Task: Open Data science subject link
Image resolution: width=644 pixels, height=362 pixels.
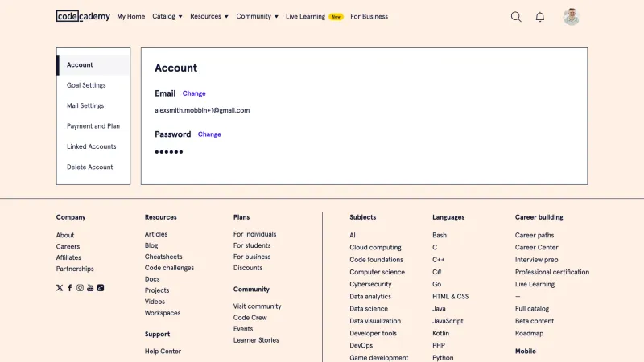Action: click(369, 309)
